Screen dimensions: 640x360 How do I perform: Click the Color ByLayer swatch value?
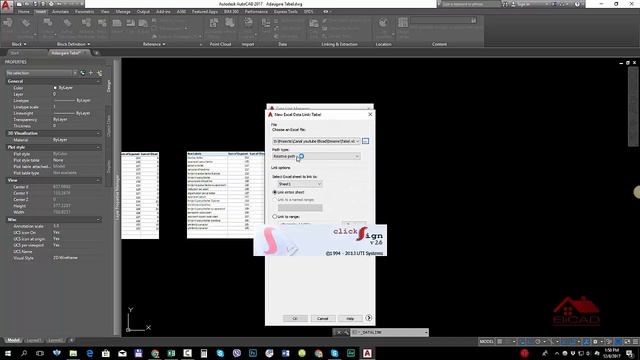pyautogui.click(x=63, y=88)
